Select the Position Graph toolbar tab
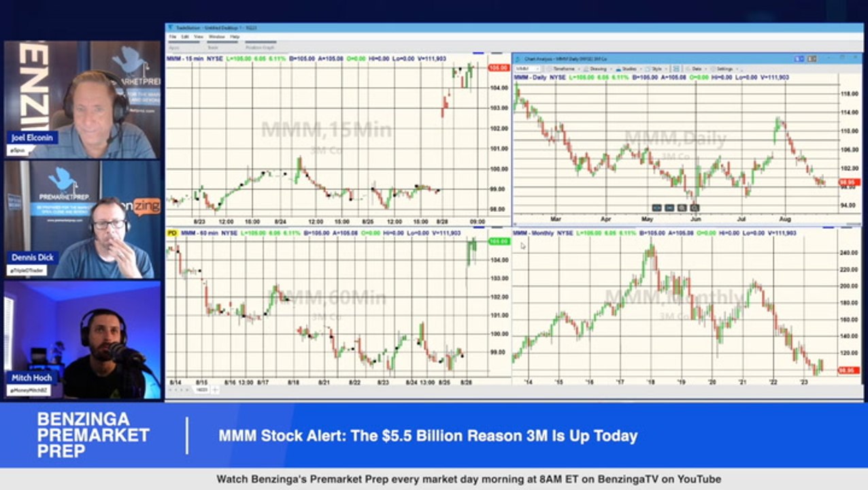The image size is (868, 490). 261,47
